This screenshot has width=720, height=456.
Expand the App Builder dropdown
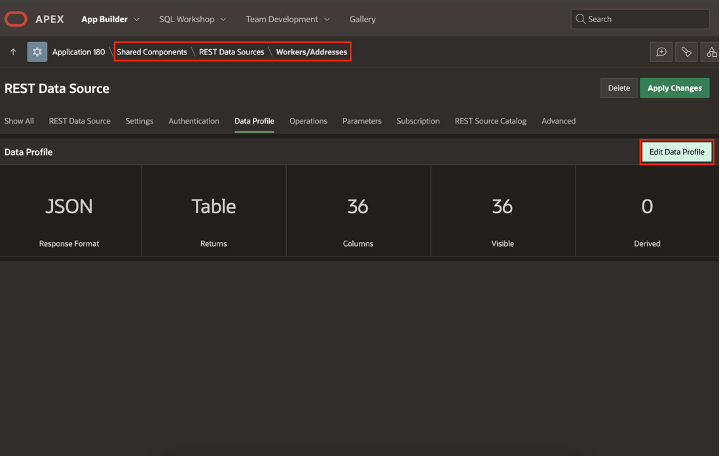pyautogui.click(x=110, y=19)
